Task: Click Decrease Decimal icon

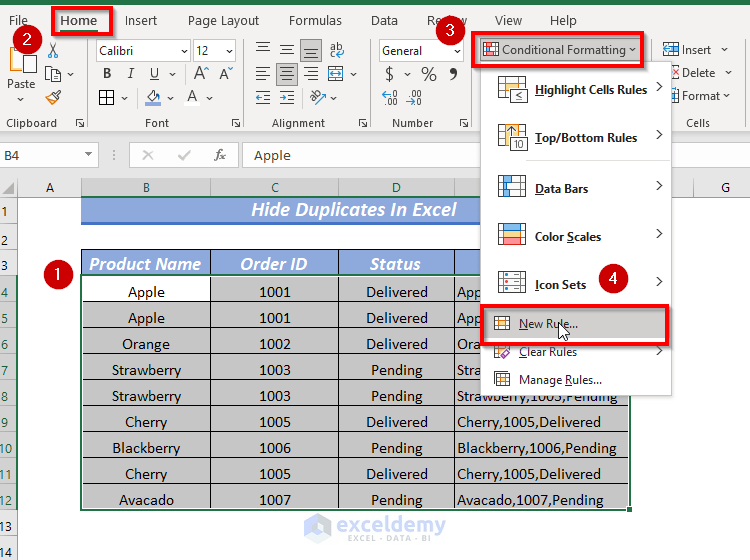Action: click(x=414, y=98)
